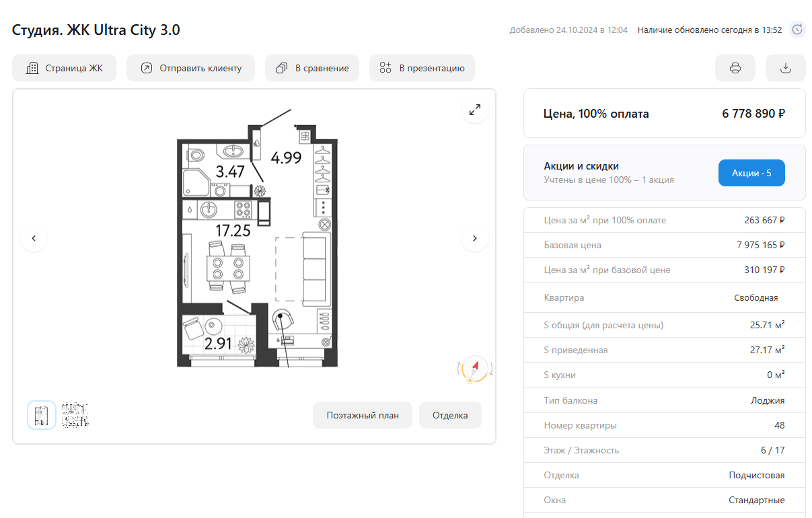This screenshot has width=812, height=518.
Task: Click the compass orientation icon
Action: point(475,370)
